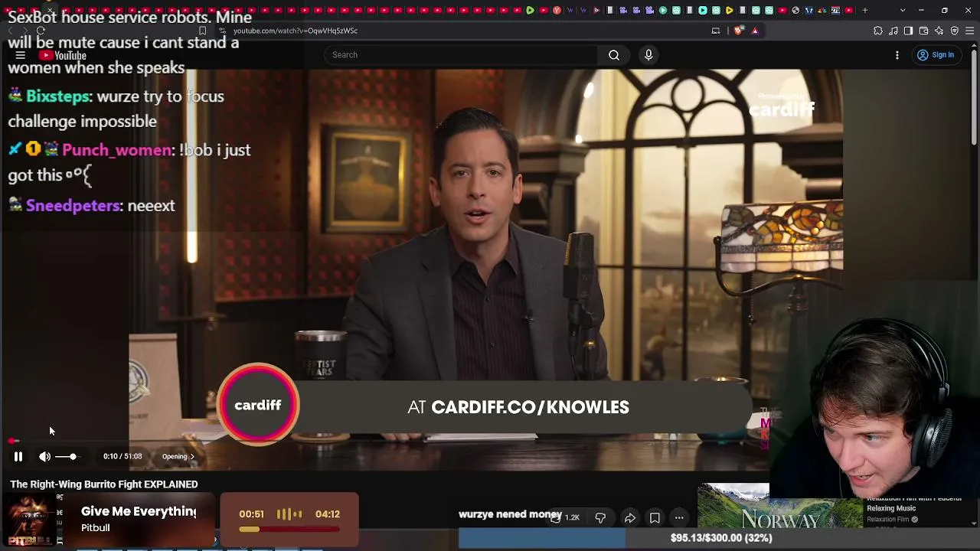The image size is (980, 551).
Task: Open the browser main hamburger menu
Action: pyautogui.click(x=970, y=31)
